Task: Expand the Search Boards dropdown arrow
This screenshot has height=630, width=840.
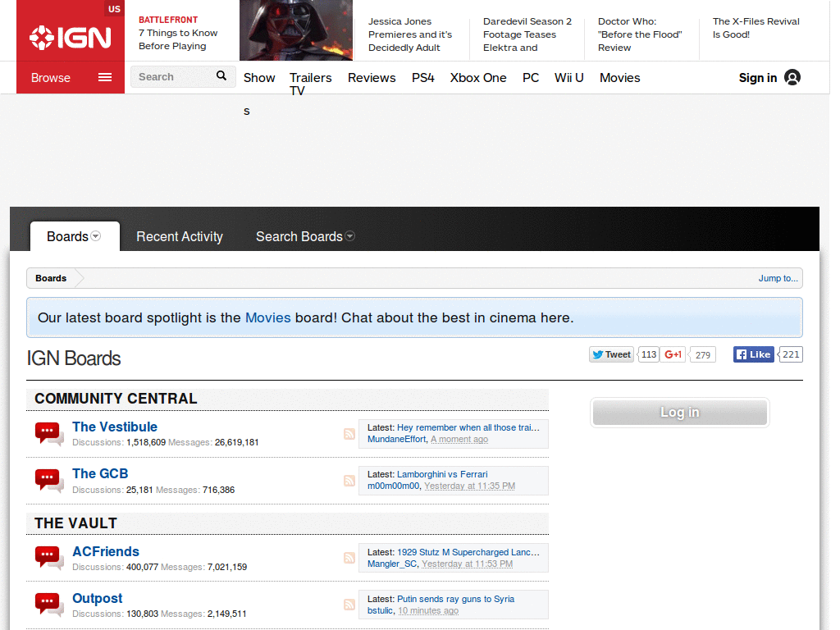Action: [x=350, y=236]
